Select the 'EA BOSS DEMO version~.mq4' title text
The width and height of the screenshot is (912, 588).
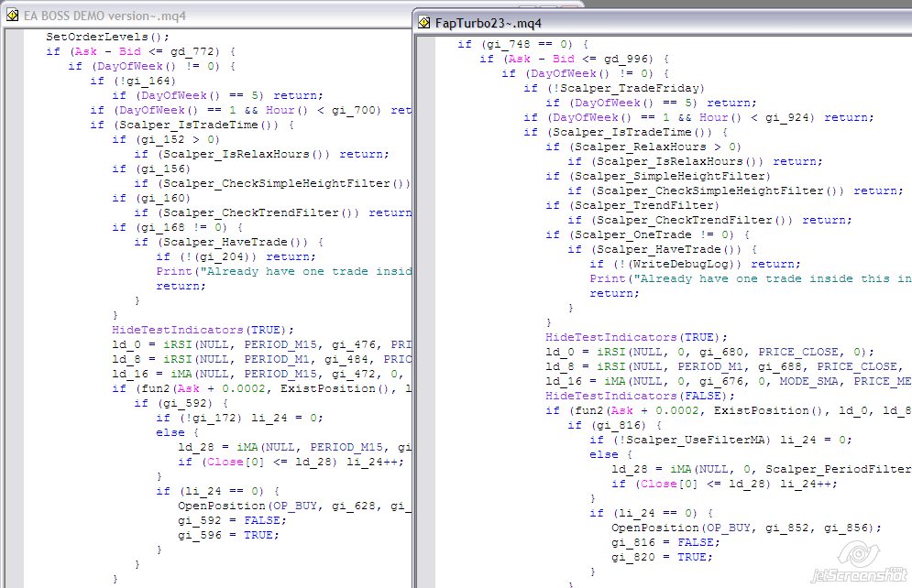pos(104,16)
